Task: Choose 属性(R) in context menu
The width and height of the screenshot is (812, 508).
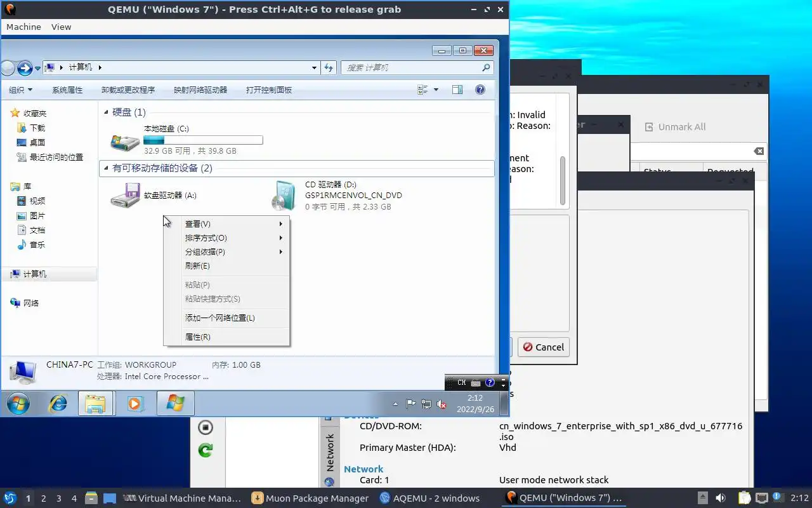Action: 226,337
